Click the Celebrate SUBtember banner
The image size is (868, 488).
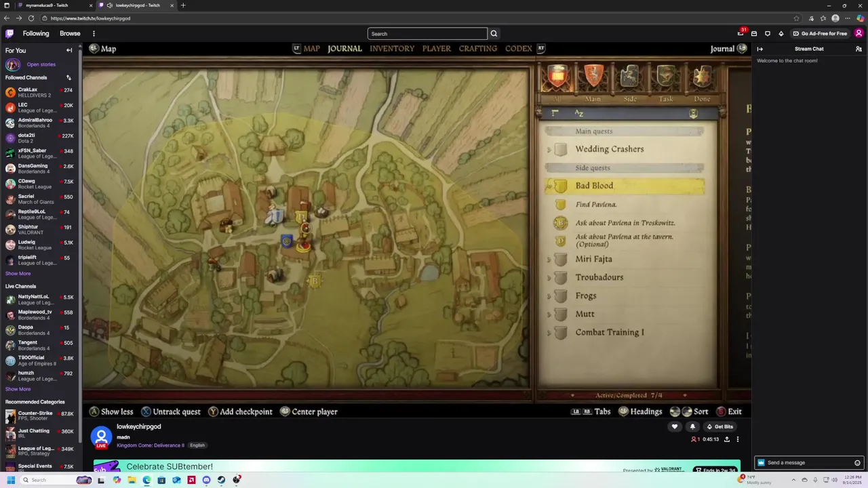416,466
